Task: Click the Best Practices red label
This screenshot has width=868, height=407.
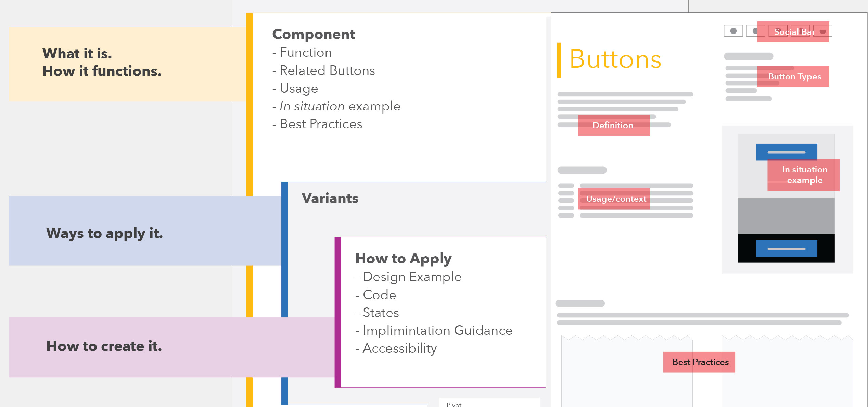Action: tap(699, 362)
